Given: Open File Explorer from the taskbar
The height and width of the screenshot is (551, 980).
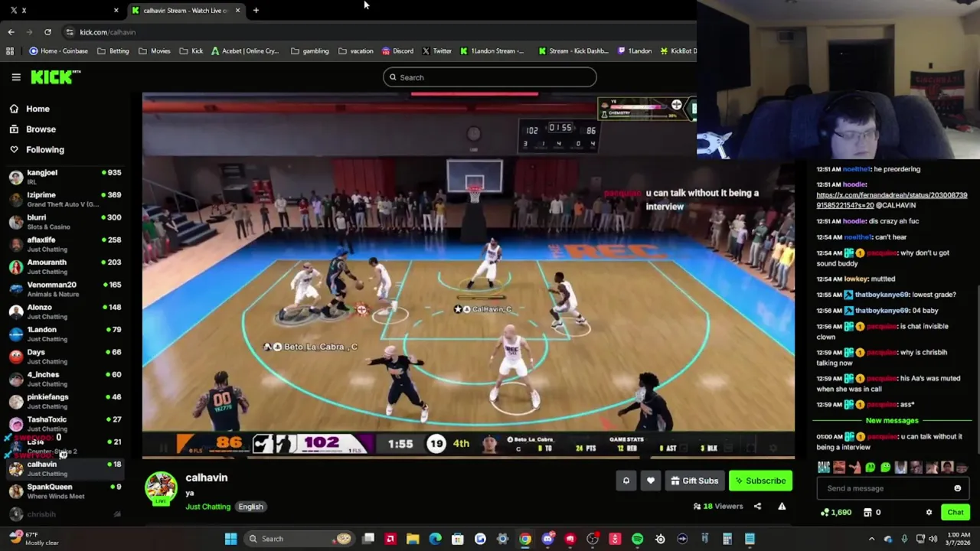Looking at the screenshot, I should pyautogui.click(x=413, y=539).
